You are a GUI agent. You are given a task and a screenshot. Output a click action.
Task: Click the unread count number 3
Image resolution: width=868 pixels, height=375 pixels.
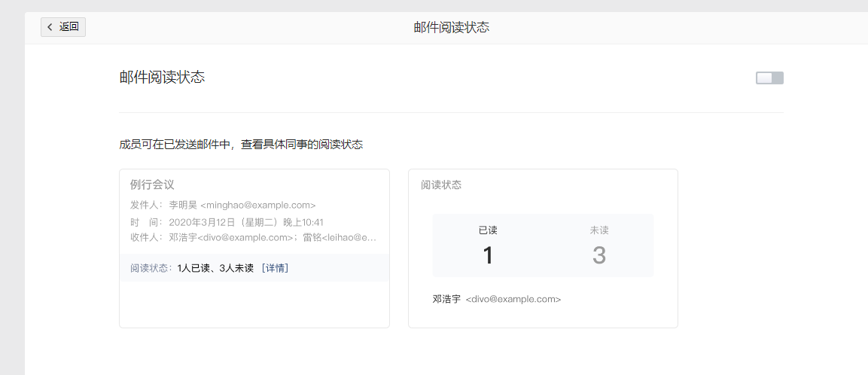(x=598, y=256)
